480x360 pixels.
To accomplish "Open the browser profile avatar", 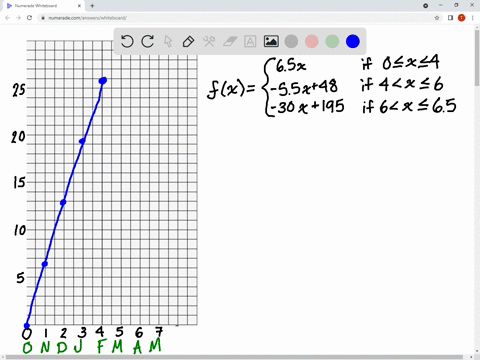I will [461, 18].
